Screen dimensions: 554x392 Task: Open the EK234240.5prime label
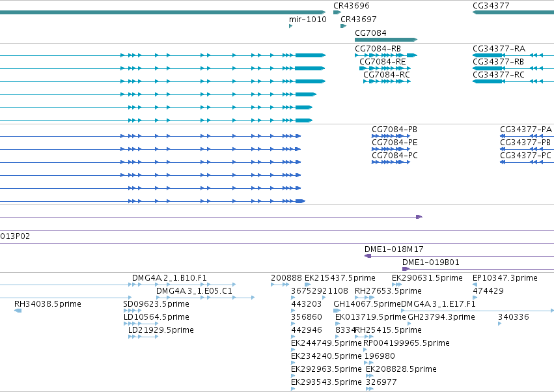click(x=326, y=357)
